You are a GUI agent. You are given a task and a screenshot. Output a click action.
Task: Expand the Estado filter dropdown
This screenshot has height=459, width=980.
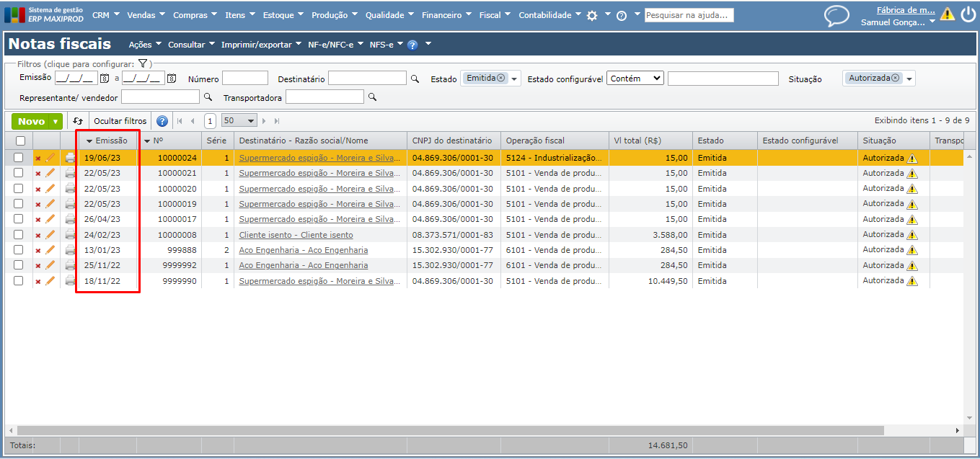coord(515,79)
